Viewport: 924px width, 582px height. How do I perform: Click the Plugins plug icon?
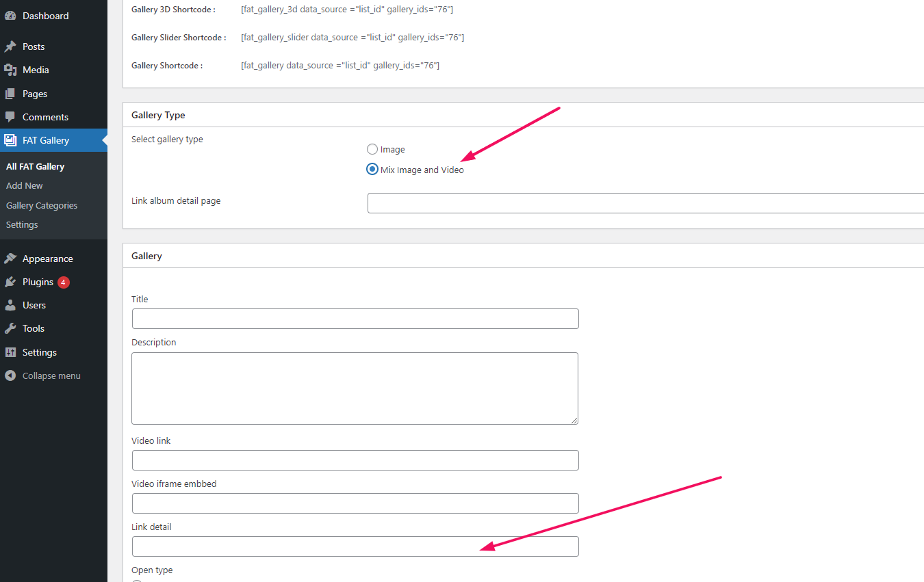(x=10, y=282)
